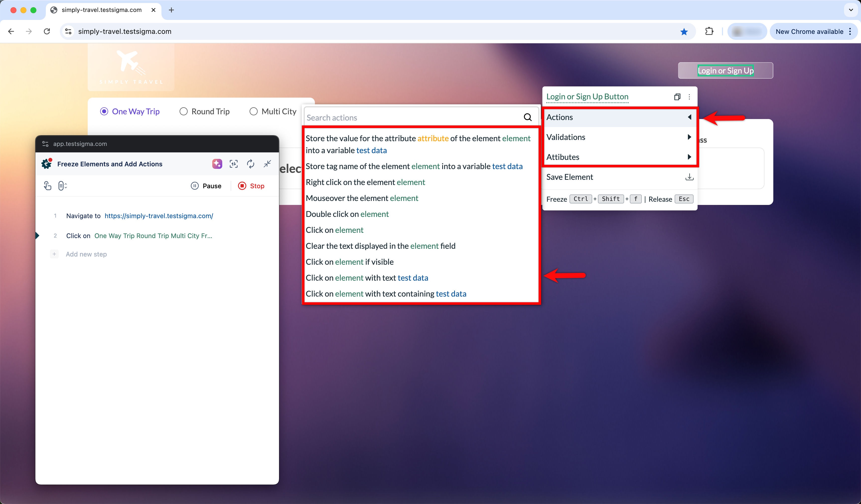The image size is (861, 504).
Task: Click the refresh sync icon in recorder
Action: 250,164
